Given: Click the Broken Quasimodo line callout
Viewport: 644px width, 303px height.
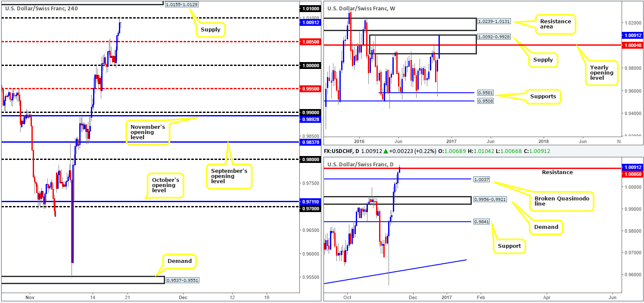Looking at the screenshot, I should [x=563, y=201].
